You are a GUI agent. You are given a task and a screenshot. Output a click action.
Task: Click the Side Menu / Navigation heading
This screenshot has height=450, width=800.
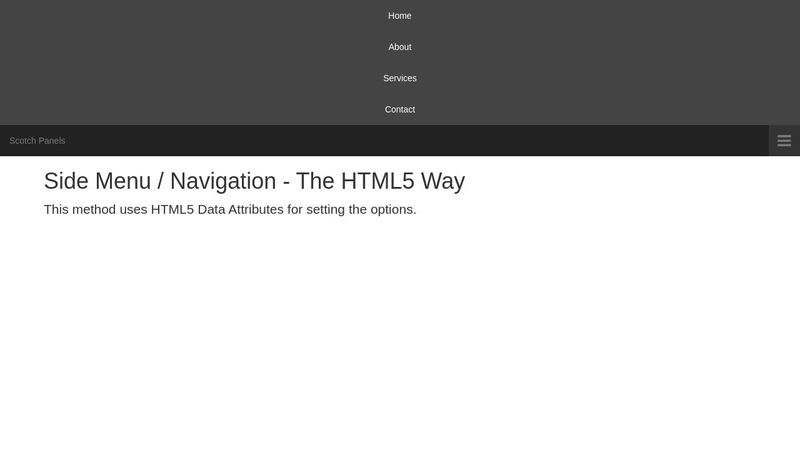[254, 181]
